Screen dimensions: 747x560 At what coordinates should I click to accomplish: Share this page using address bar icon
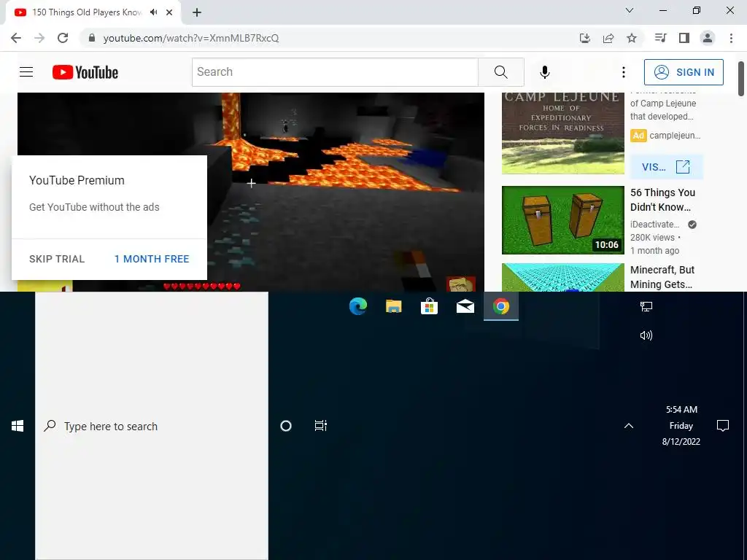[x=608, y=38]
